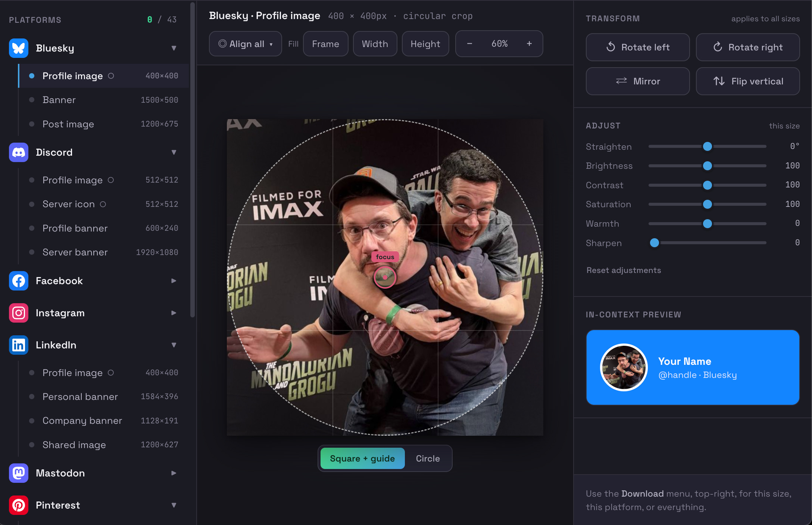Click the Instagram platform icon
The width and height of the screenshot is (812, 525).
(19, 313)
